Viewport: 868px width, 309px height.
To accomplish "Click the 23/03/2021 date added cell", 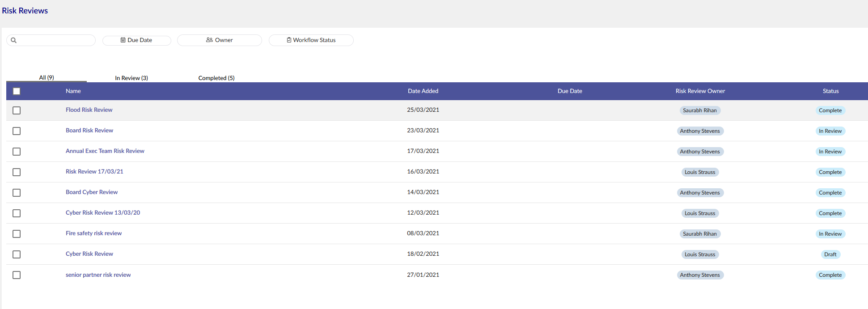I will [x=423, y=131].
